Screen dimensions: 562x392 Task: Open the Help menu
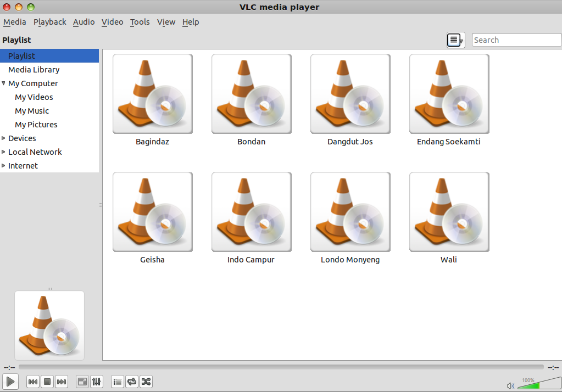[x=190, y=22]
